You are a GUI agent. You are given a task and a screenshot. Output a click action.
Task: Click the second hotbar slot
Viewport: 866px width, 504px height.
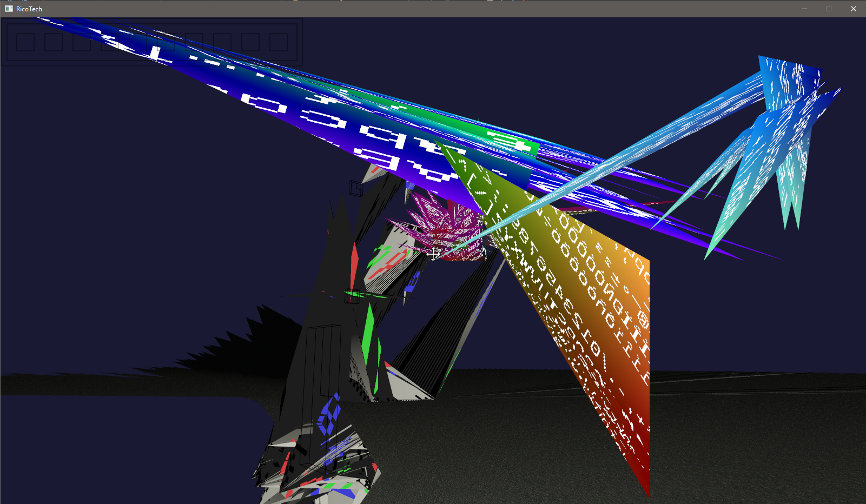pyautogui.click(x=54, y=42)
